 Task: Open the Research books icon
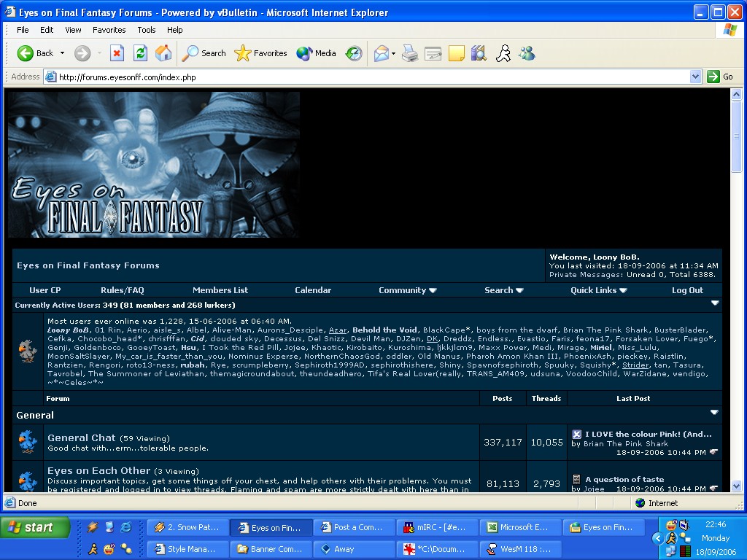(x=479, y=52)
